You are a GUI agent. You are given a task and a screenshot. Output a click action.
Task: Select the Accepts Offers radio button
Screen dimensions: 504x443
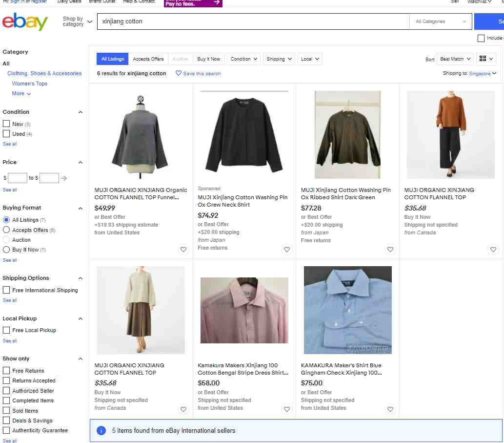point(6,230)
